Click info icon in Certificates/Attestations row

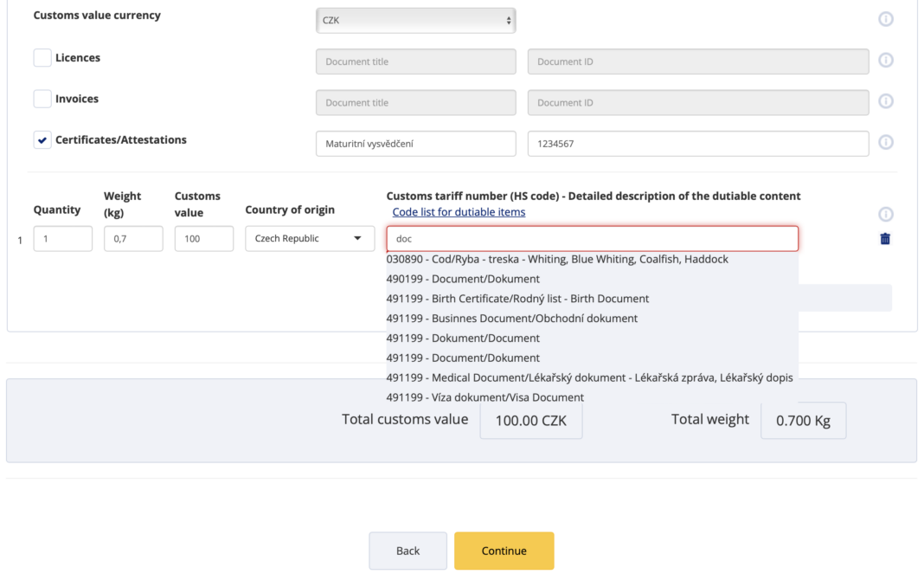(885, 142)
